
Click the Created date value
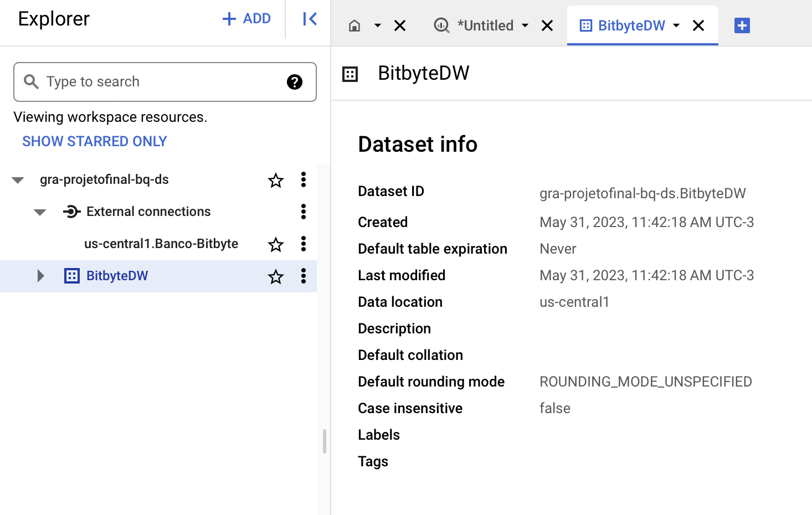pyautogui.click(x=647, y=222)
